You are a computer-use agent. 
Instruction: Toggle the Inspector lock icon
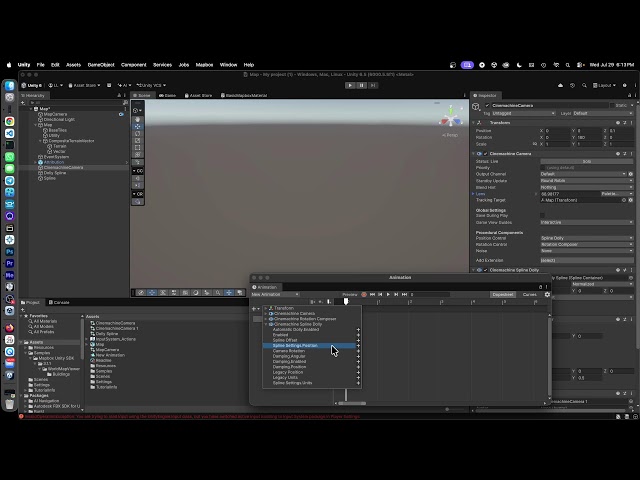coord(629,96)
